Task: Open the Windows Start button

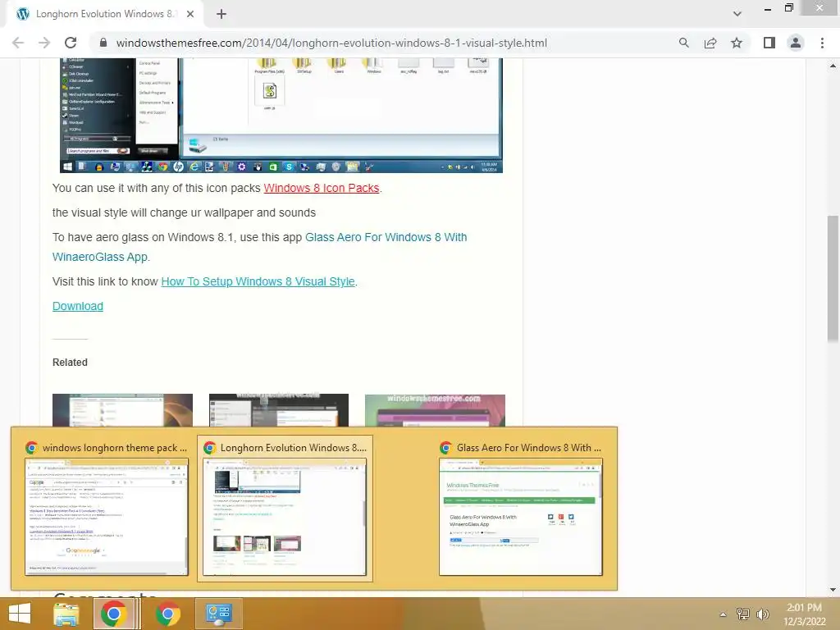Action: [x=20, y=614]
